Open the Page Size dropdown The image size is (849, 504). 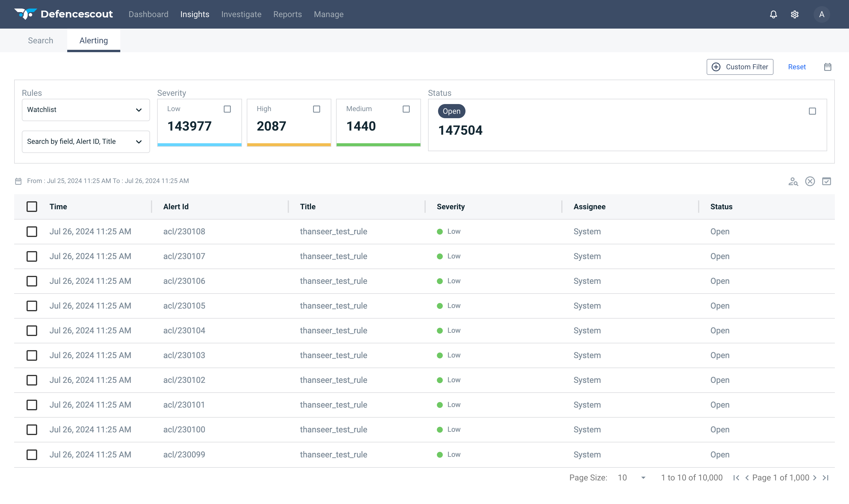coord(631,478)
